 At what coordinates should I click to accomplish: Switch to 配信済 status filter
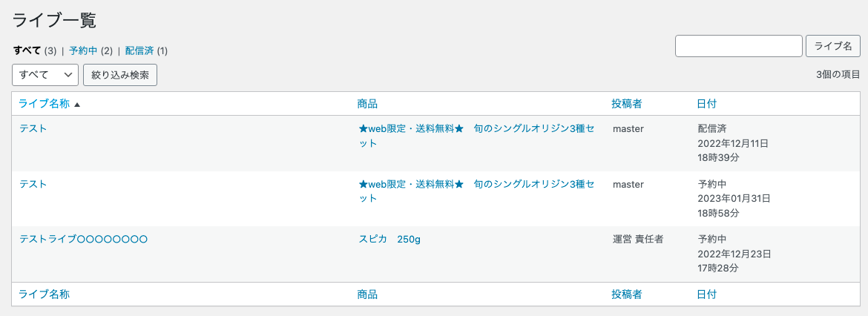pos(139,51)
